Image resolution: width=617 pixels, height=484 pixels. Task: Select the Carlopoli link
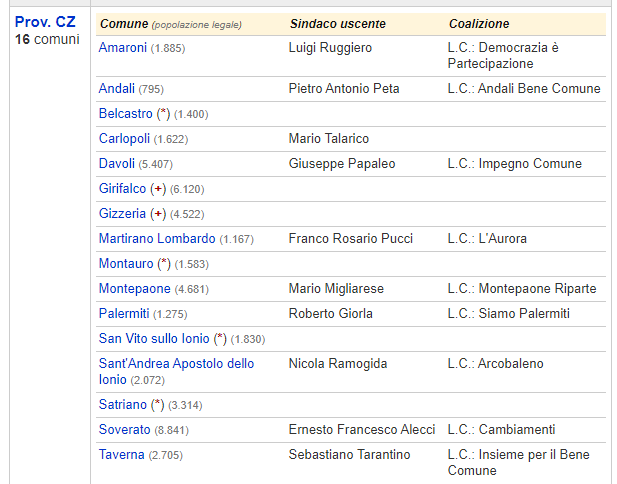tap(124, 139)
